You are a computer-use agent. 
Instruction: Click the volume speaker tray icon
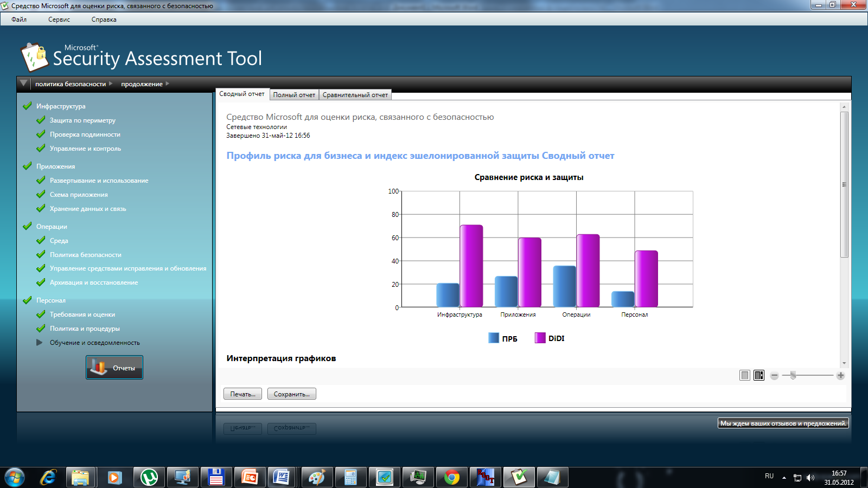point(810,478)
